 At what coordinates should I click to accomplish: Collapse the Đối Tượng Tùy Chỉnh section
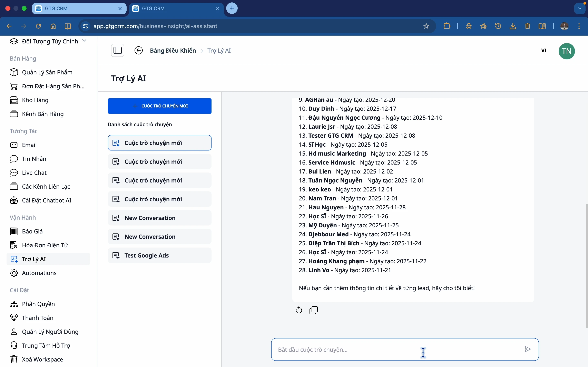[84, 41]
